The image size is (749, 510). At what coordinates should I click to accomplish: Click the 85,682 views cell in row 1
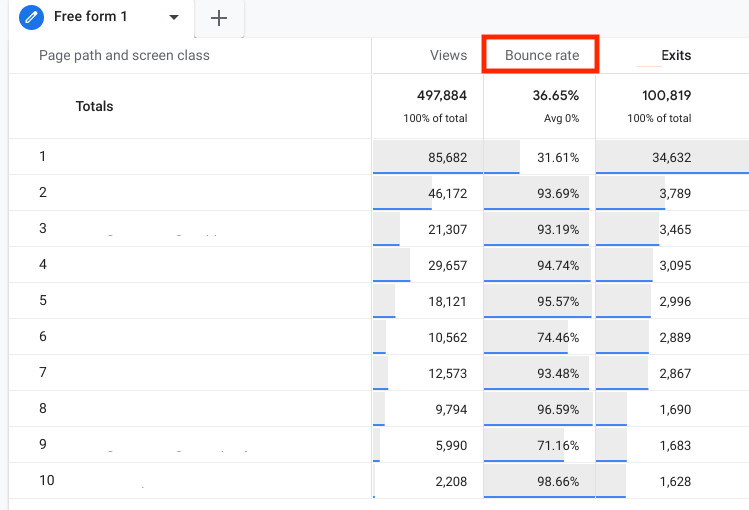pyautogui.click(x=428, y=157)
